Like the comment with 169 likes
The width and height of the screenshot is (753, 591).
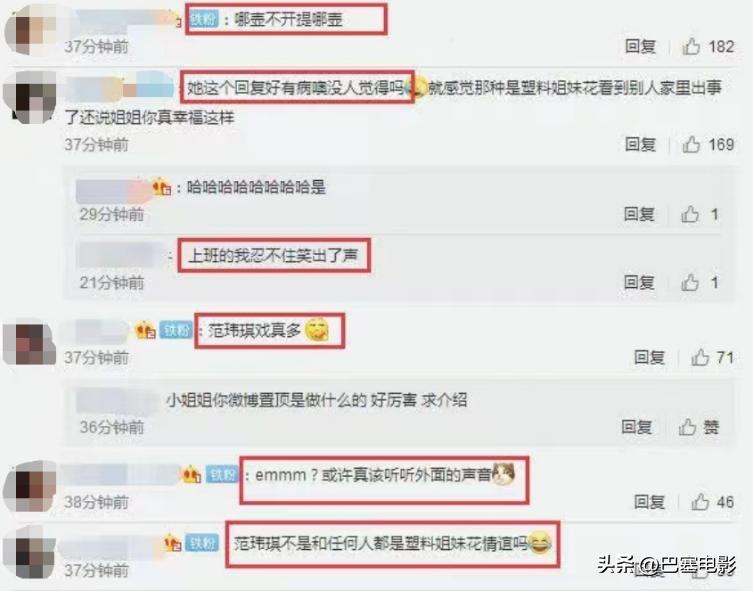click(692, 144)
